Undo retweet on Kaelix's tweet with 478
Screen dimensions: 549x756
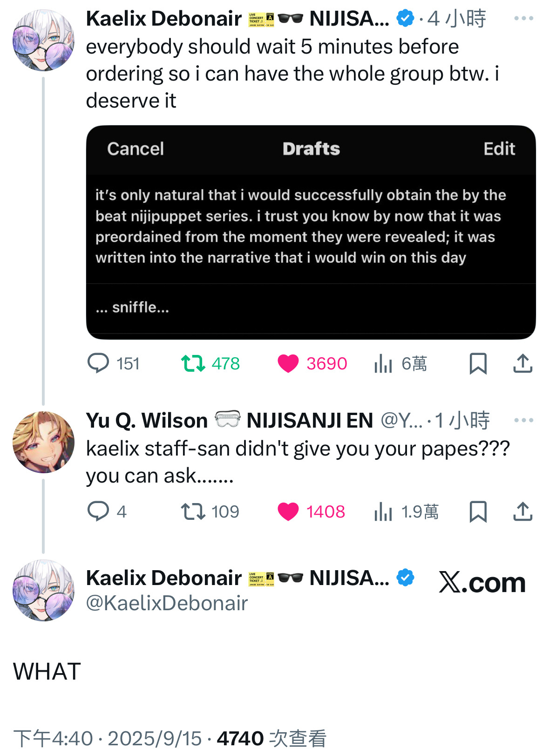193,363
